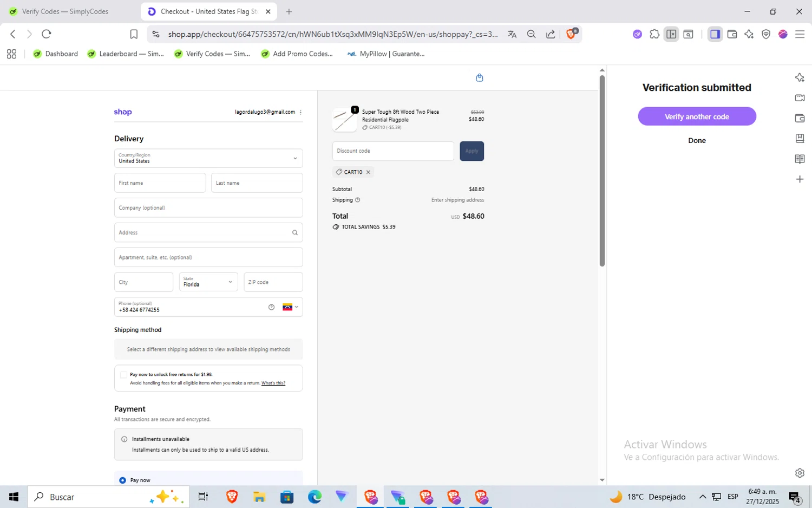
Task: Open the sidebar reading list icon
Action: click(x=800, y=159)
